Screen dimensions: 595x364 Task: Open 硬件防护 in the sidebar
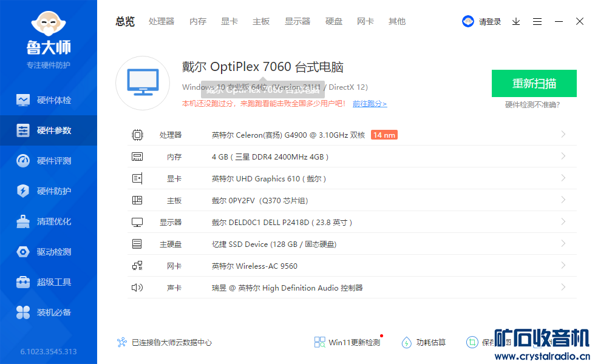pos(49,191)
